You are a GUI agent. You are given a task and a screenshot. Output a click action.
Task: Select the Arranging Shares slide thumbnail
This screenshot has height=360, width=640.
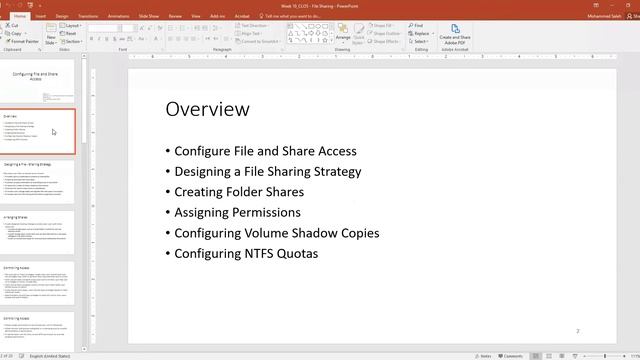37,232
